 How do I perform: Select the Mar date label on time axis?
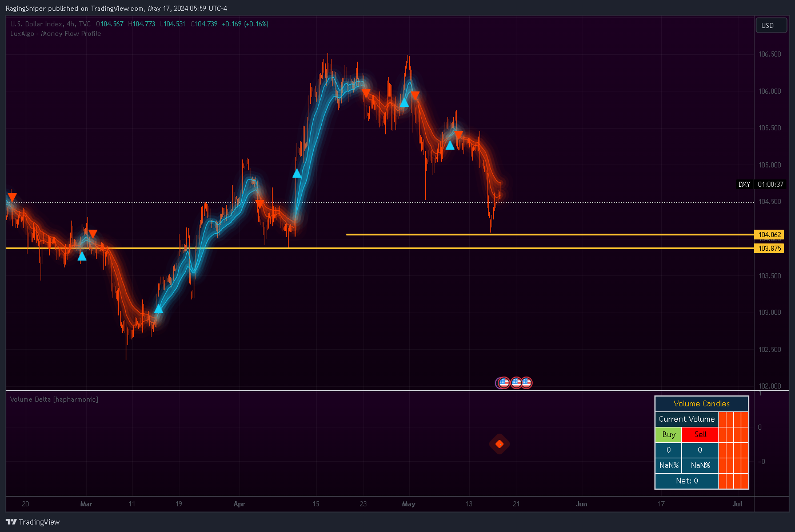(86, 504)
